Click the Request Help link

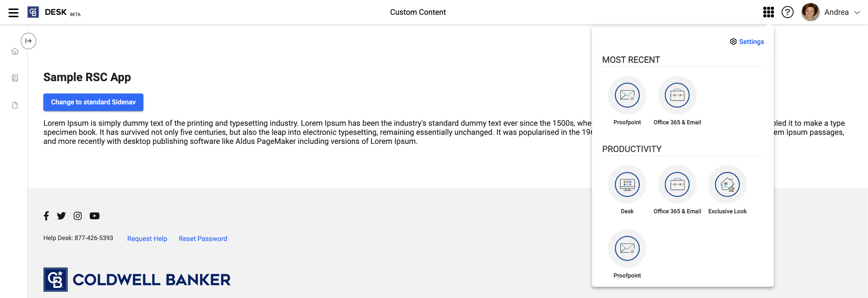tap(147, 239)
